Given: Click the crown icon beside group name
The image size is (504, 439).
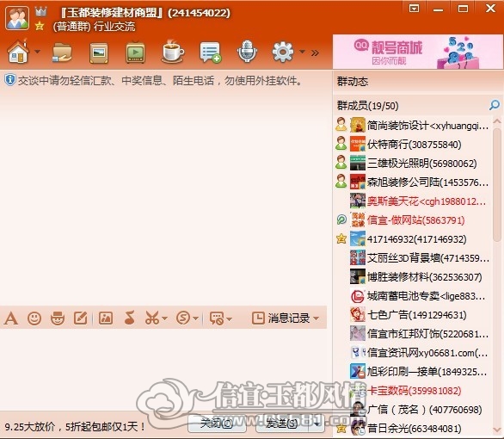Looking at the screenshot, I should [x=40, y=12].
